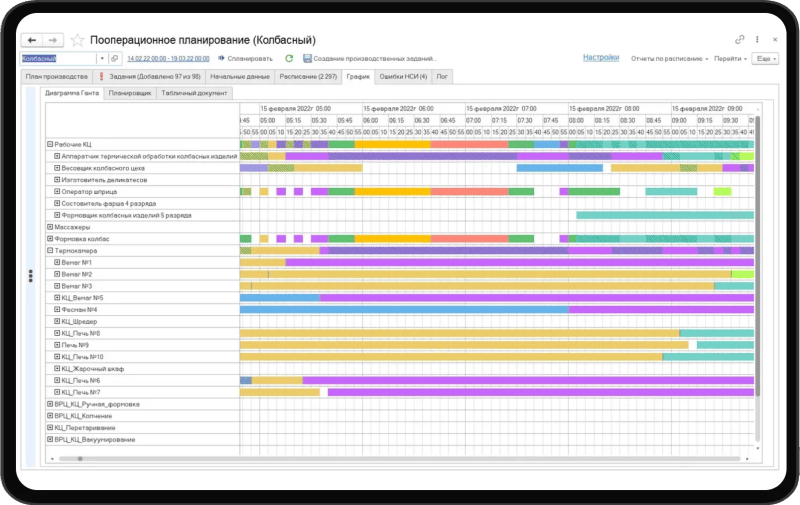Screen dimensions: 800x505
Task: Click the green refresh icon
Action: [x=289, y=58]
